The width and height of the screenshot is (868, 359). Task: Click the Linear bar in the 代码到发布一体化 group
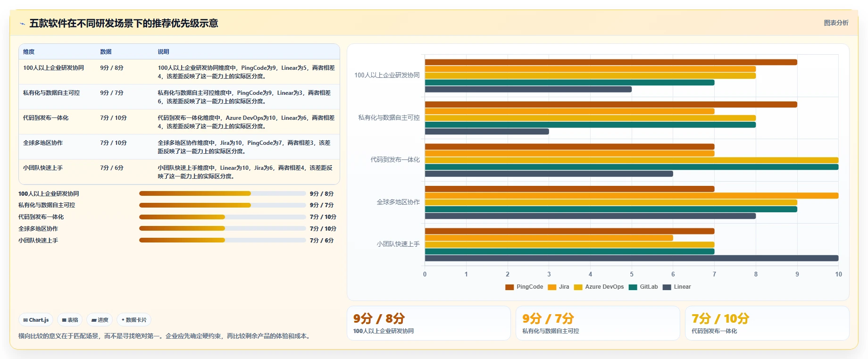(x=549, y=174)
